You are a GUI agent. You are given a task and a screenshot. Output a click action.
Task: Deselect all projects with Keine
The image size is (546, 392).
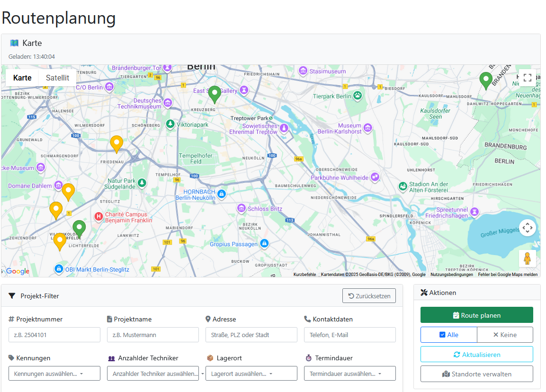(x=505, y=335)
